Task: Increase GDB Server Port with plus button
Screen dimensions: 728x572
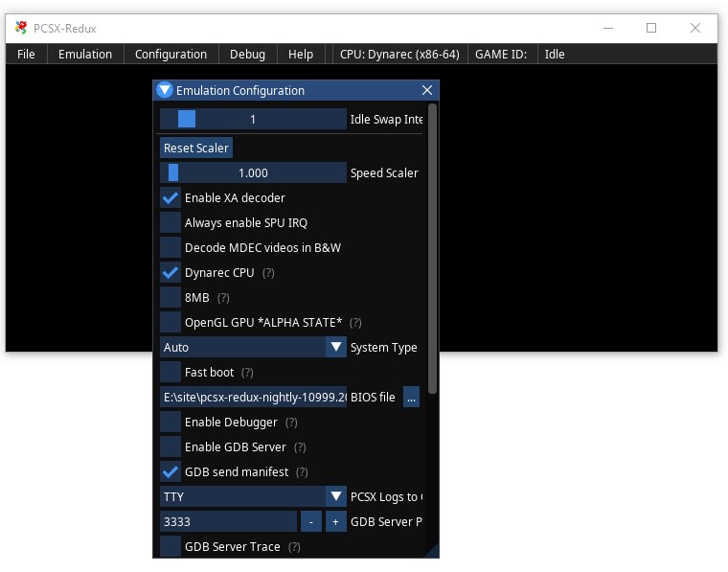Action: [x=335, y=522]
